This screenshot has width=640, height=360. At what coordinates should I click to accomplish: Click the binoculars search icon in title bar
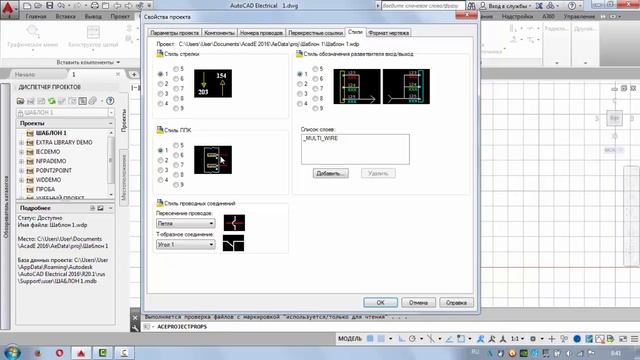(471, 6)
